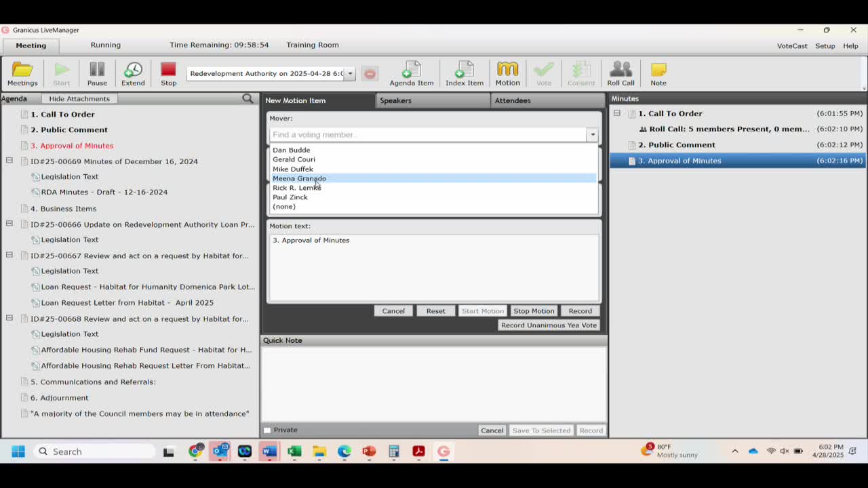The width and height of the screenshot is (868, 488).
Task: Collapse Call To Order in Minutes
Action: click(617, 113)
